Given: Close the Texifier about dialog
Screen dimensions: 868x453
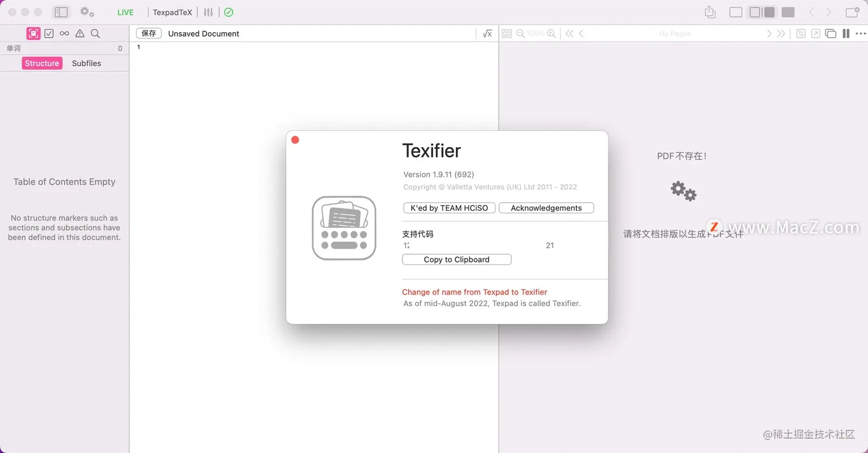Looking at the screenshot, I should click(x=295, y=140).
